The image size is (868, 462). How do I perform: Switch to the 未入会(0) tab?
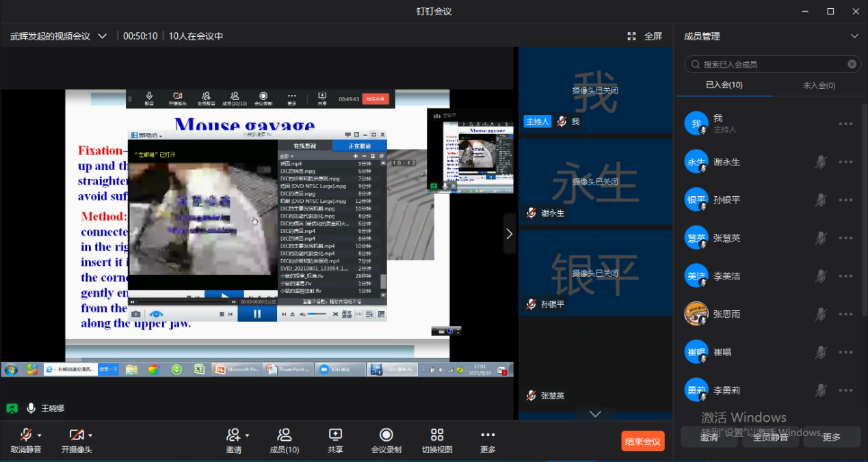(818, 85)
